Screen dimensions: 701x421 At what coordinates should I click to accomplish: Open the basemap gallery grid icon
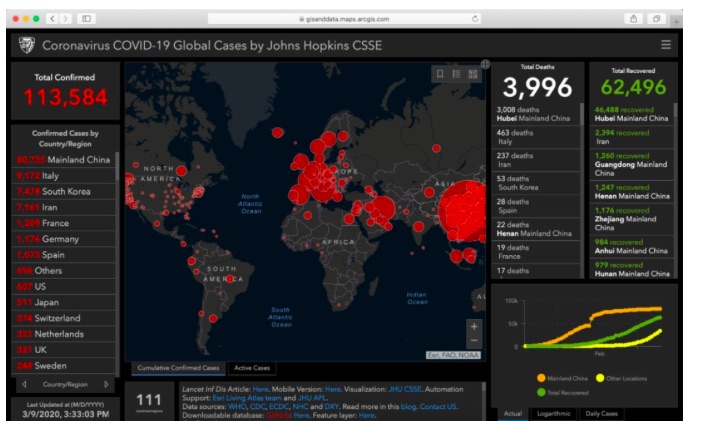click(x=473, y=74)
